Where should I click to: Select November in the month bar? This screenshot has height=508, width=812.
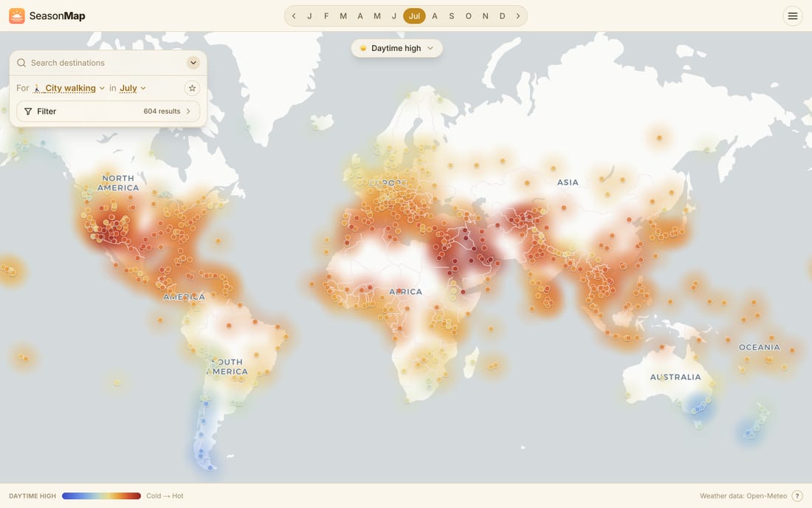[485, 16]
